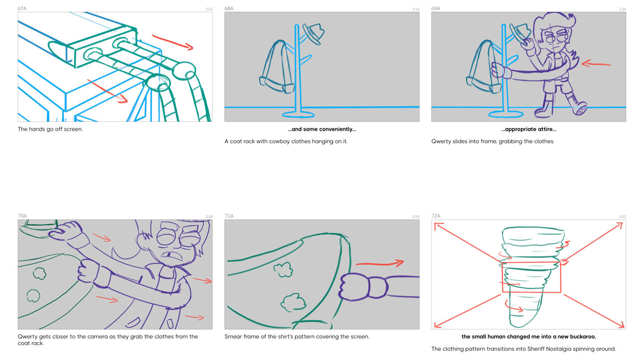The image size is (644, 360).
Task: Click the 67A panel label
Action: [x=22, y=9]
